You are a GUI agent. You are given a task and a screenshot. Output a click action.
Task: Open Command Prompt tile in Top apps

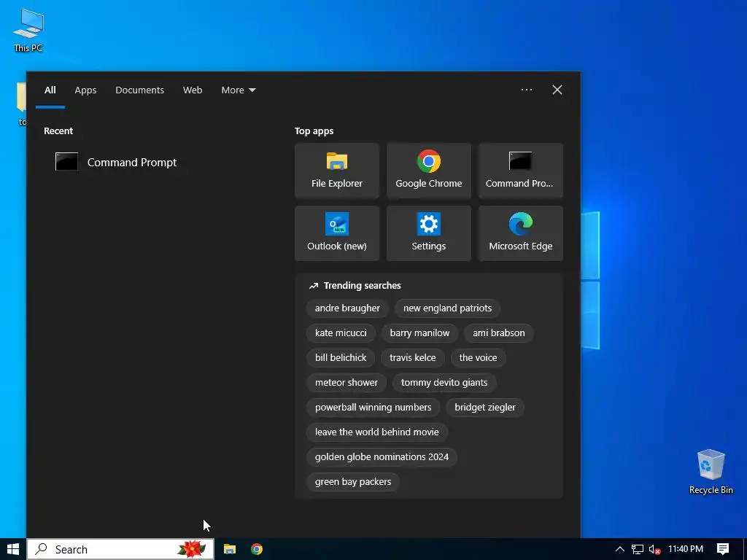[x=521, y=171]
